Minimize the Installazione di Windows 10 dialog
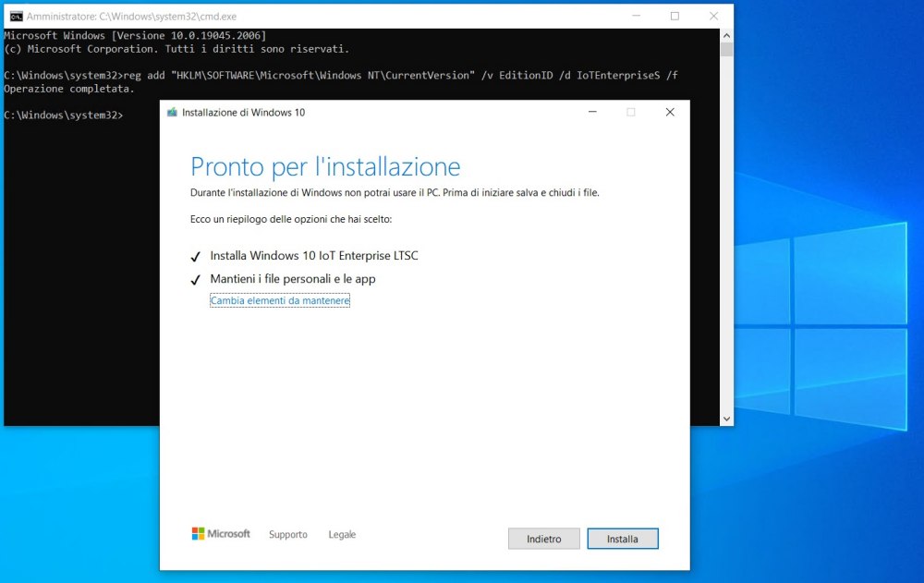Image resolution: width=924 pixels, height=583 pixels. (x=592, y=112)
